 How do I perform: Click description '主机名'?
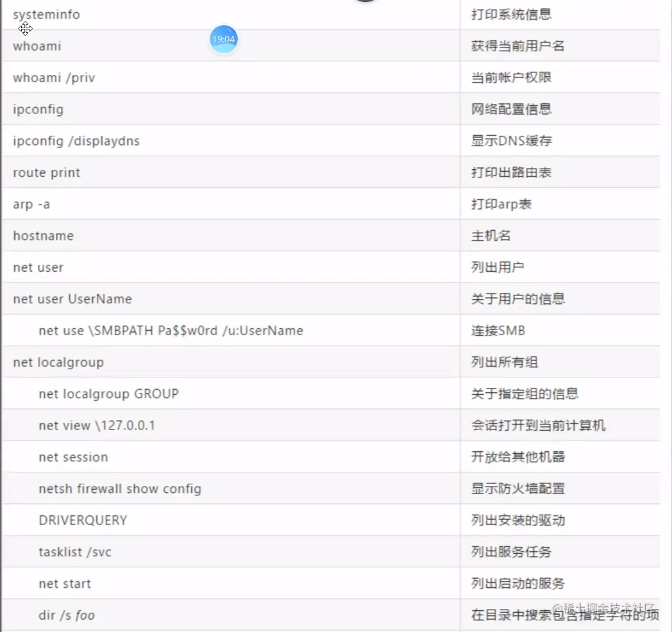(x=491, y=236)
